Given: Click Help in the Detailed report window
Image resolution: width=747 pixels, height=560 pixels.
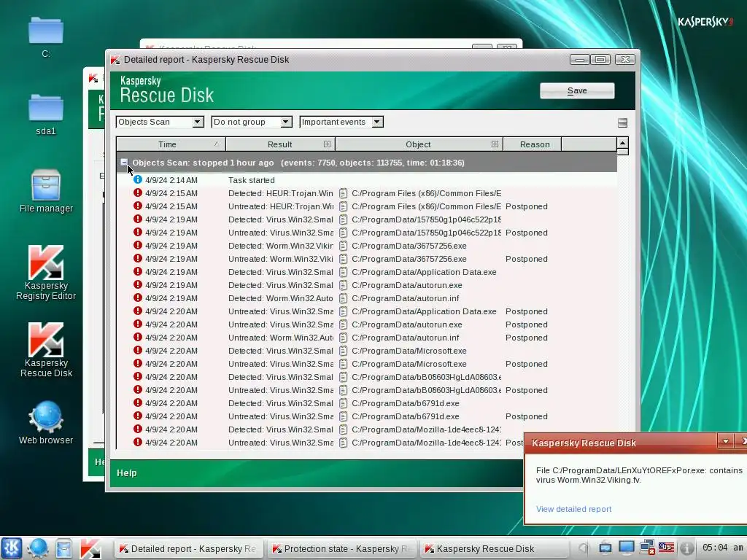Looking at the screenshot, I should click(x=127, y=472).
